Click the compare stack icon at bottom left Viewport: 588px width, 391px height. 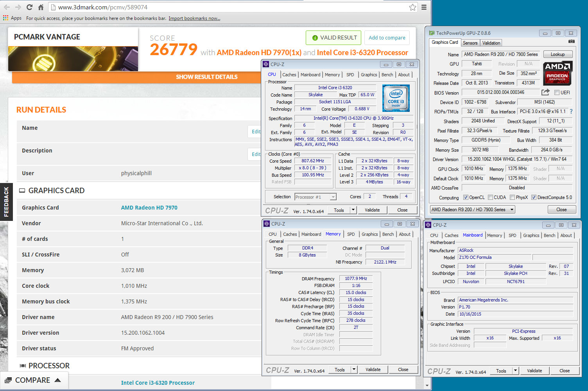pyautogui.click(x=8, y=380)
